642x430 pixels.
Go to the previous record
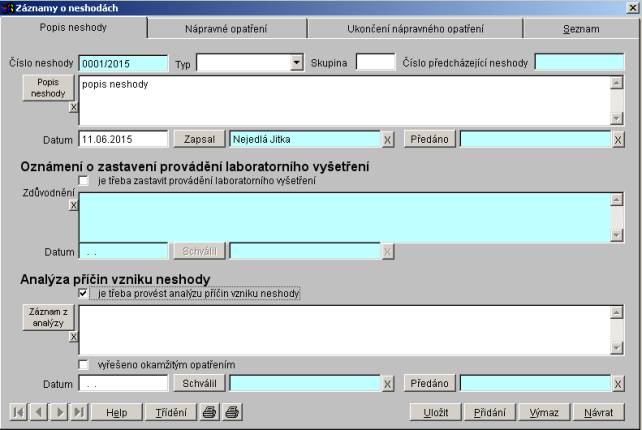[x=38, y=412]
